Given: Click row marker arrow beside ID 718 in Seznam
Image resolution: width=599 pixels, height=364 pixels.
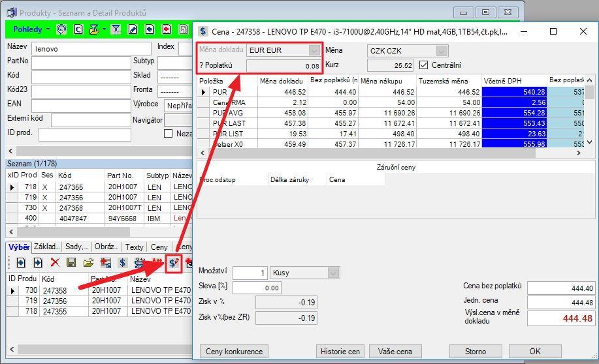Looking at the screenshot, I should (12, 187).
